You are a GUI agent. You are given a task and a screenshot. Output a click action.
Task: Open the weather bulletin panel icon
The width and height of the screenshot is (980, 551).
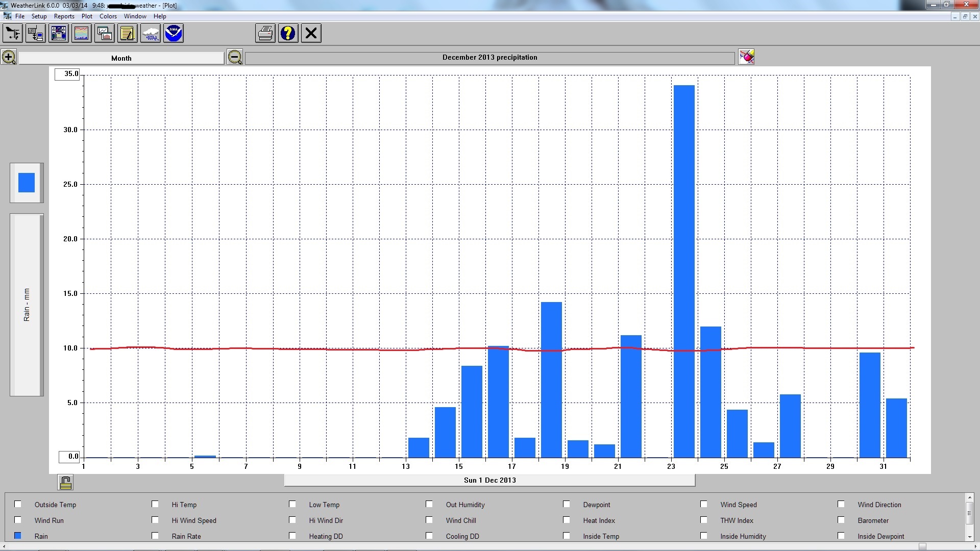pos(59,34)
